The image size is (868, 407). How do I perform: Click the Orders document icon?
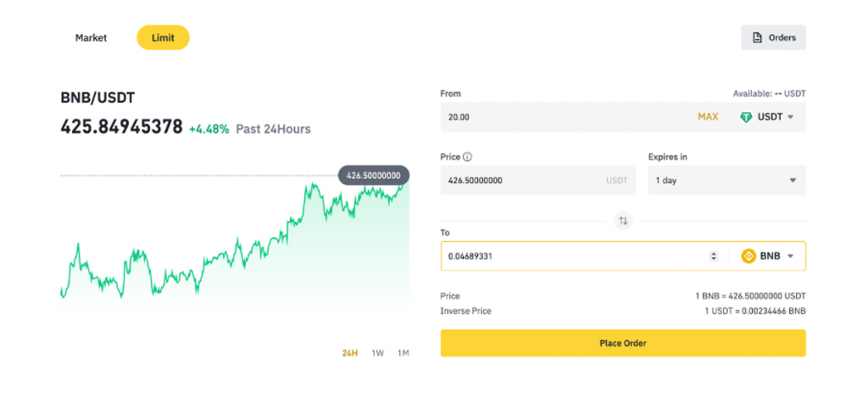757,38
